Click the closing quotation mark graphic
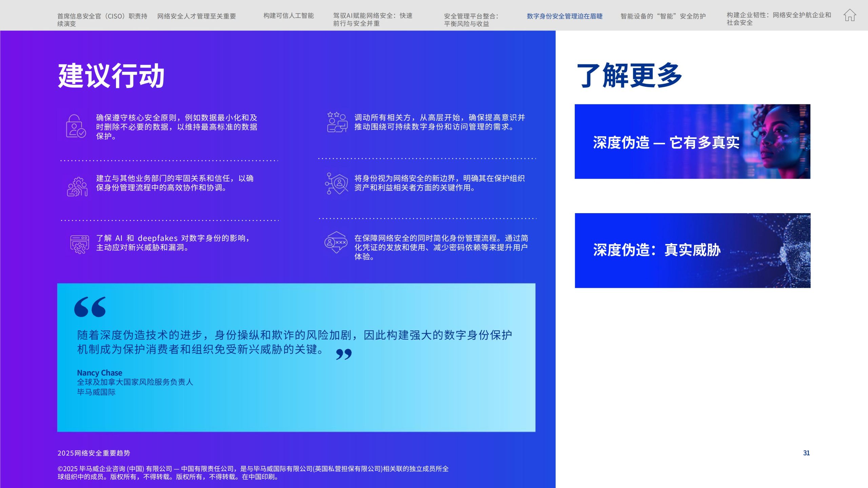The width and height of the screenshot is (868, 488). [343, 354]
